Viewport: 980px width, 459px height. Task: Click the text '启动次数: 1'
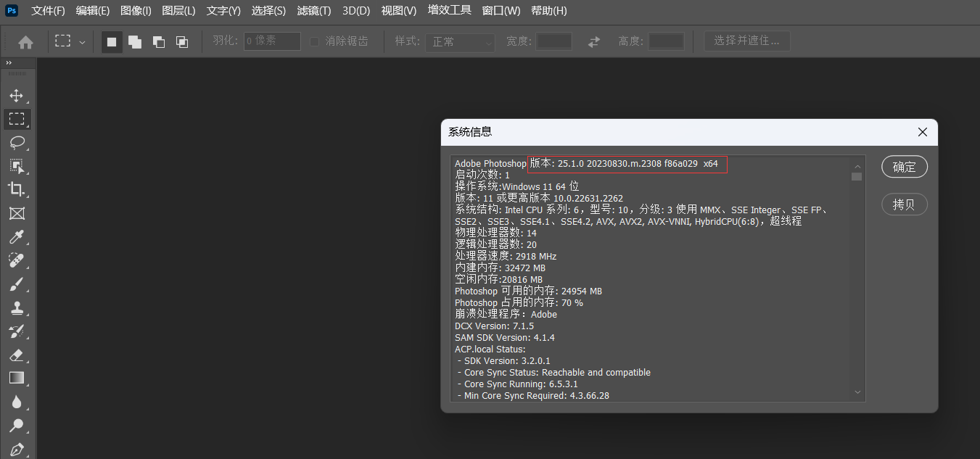coord(482,175)
